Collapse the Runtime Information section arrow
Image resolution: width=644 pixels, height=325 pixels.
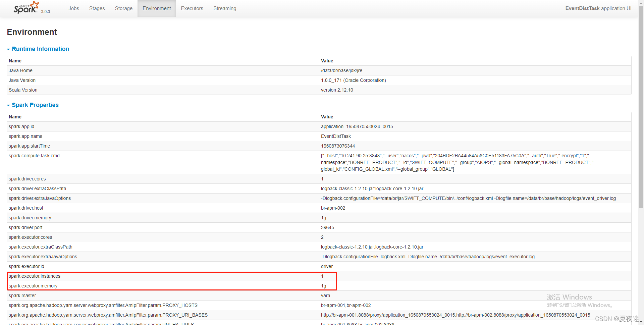coord(8,49)
